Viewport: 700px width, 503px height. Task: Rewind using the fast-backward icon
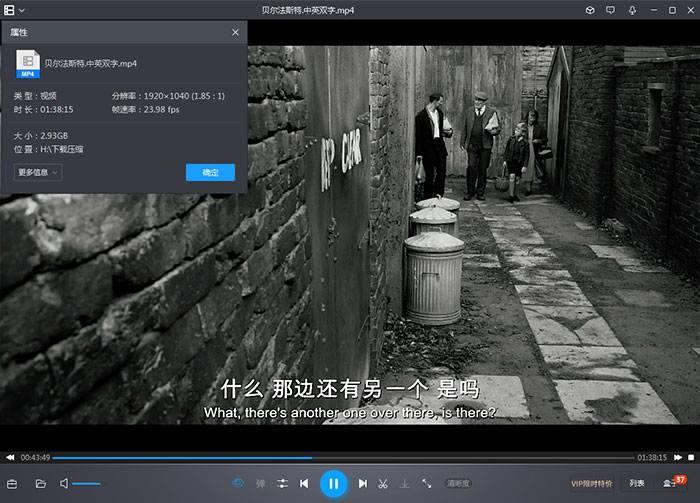10,457
